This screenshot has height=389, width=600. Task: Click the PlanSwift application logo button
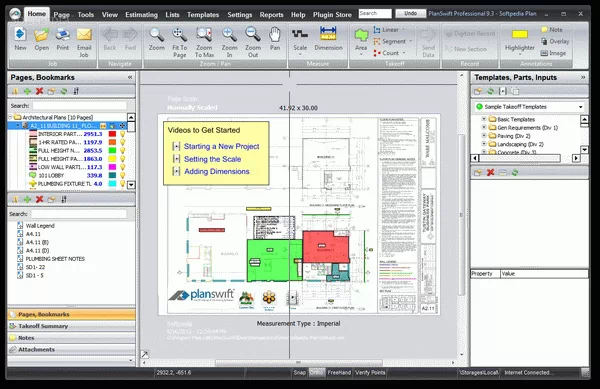point(15,14)
